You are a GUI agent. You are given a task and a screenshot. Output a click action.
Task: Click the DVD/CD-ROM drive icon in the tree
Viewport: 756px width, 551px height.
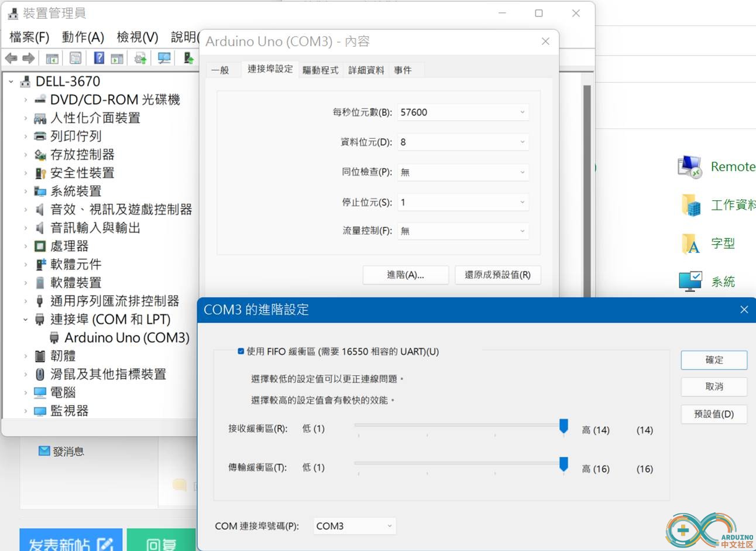tap(40, 100)
